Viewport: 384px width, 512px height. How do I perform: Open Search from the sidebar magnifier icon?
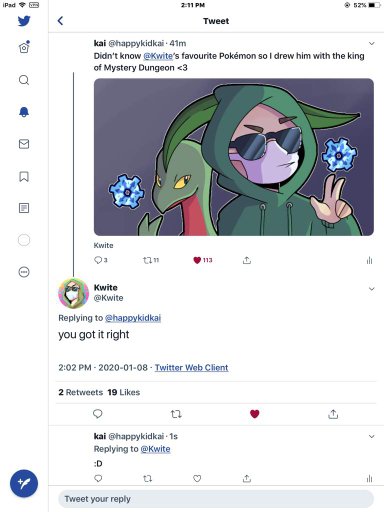(x=24, y=80)
